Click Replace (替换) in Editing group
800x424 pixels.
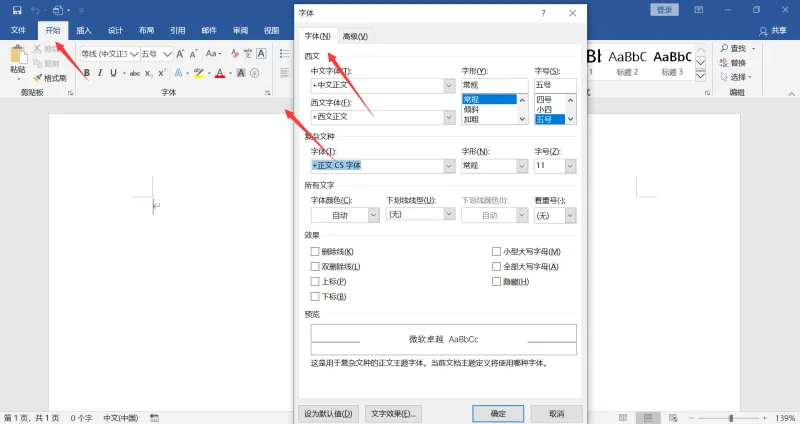coord(733,63)
